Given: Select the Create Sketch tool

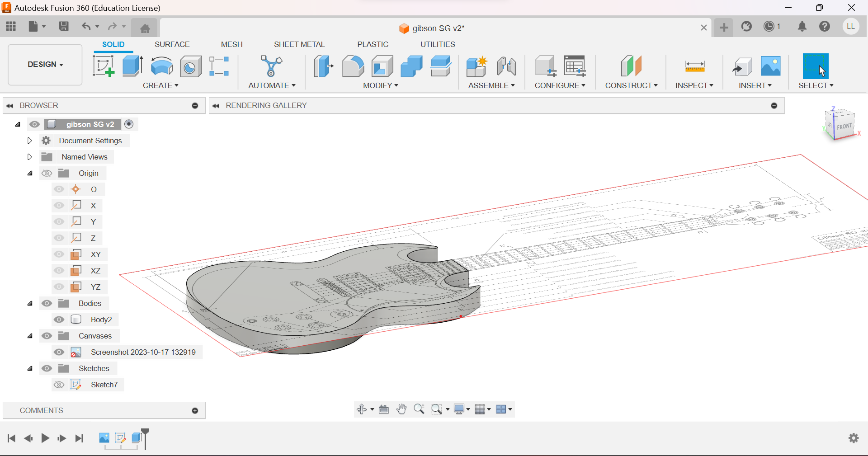Looking at the screenshot, I should click(x=103, y=66).
